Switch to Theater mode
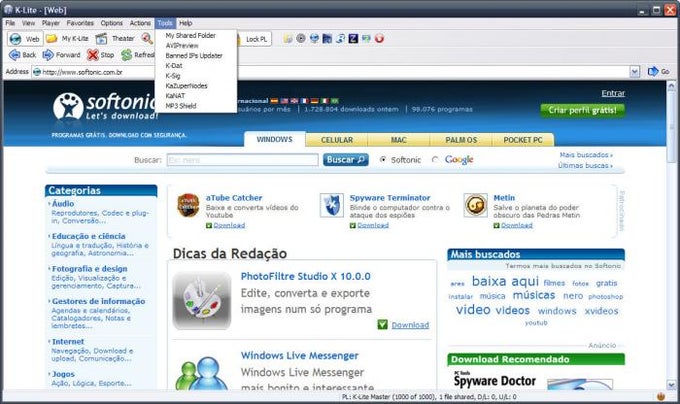680x404 pixels. click(x=115, y=39)
